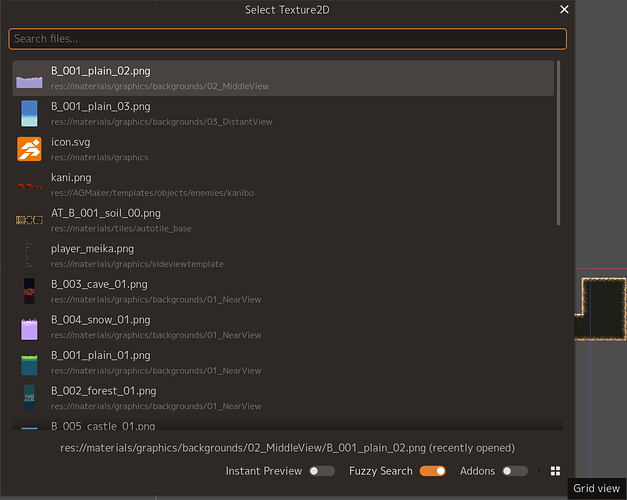Select player_meika.png file name
The image size is (627, 500).
tap(92, 249)
